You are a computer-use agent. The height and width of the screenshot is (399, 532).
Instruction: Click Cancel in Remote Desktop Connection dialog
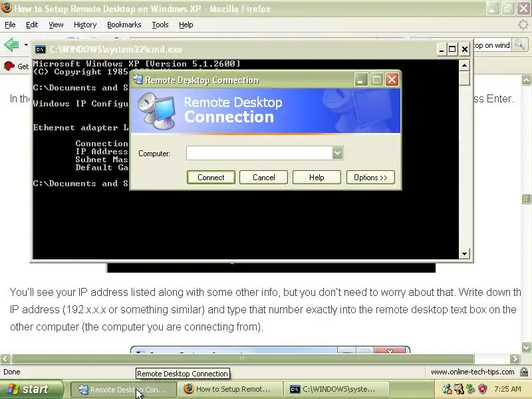click(263, 178)
